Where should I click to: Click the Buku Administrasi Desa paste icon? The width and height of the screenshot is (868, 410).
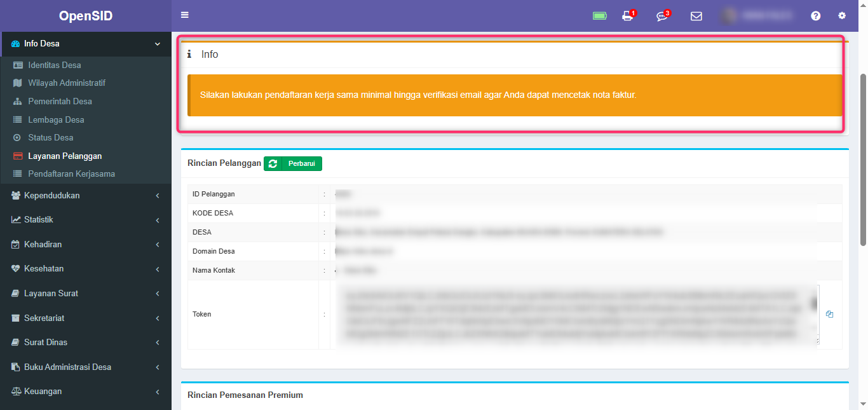(x=16, y=367)
